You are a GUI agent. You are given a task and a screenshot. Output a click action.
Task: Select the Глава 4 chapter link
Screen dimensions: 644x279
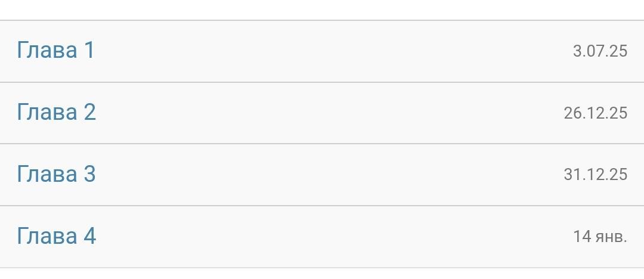coord(56,236)
